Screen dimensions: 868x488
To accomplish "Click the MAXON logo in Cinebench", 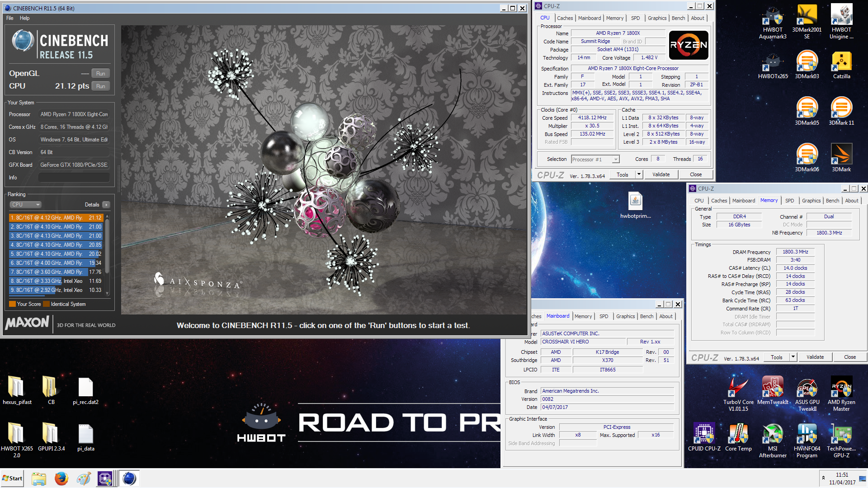I will pos(27,323).
